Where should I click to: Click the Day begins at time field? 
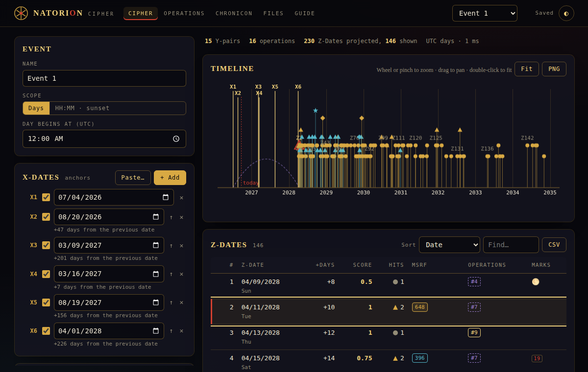104,139
